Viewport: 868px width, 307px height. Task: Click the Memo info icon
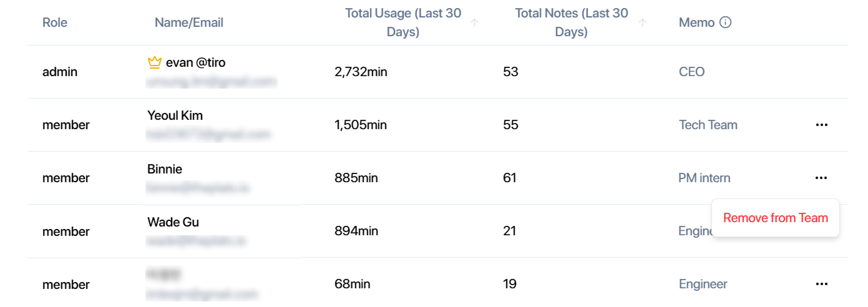pos(725,22)
